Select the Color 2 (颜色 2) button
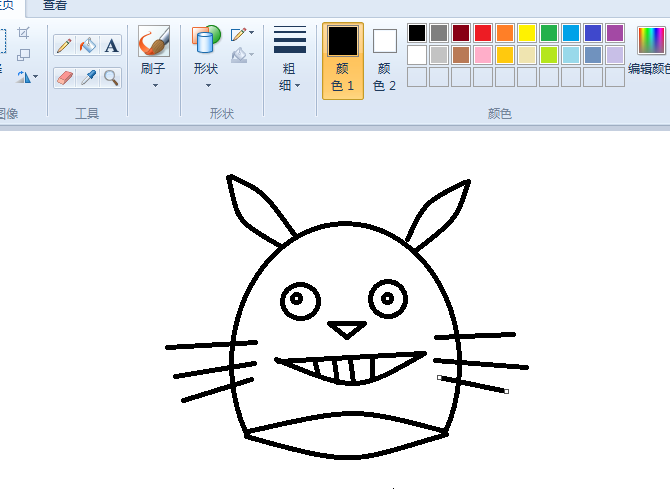Image resolution: width=670 pixels, height=491 pixels. (x=385, y=61)
